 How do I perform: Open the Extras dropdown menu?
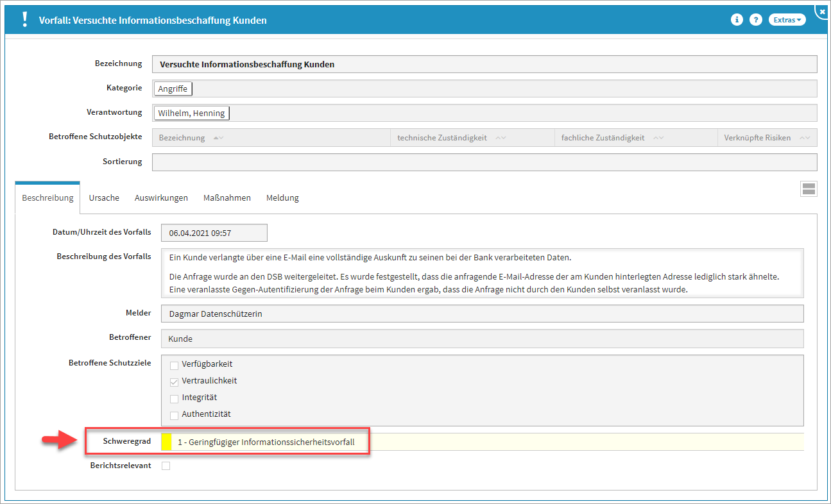point(787,20)
